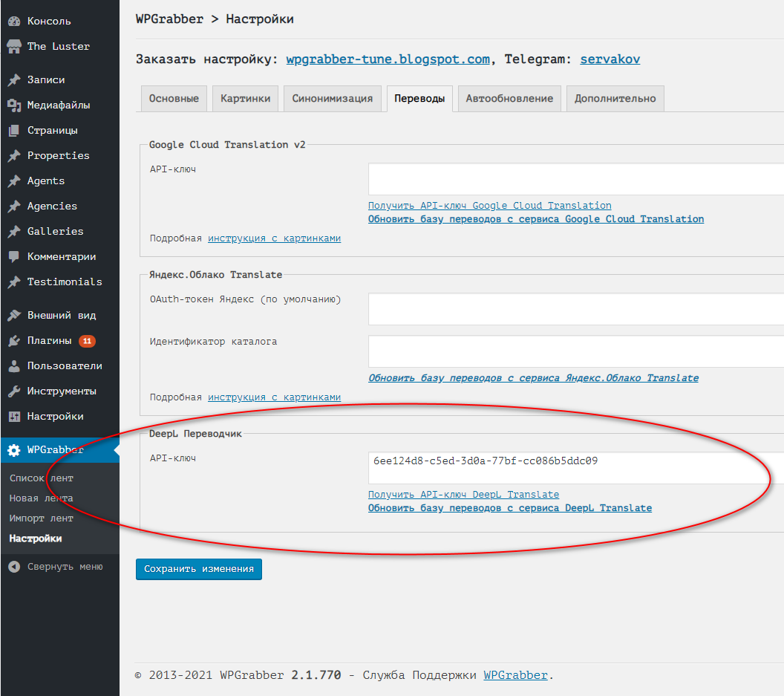Click the plugins update badge 11
Screen dimensions: 784x696
87,341
